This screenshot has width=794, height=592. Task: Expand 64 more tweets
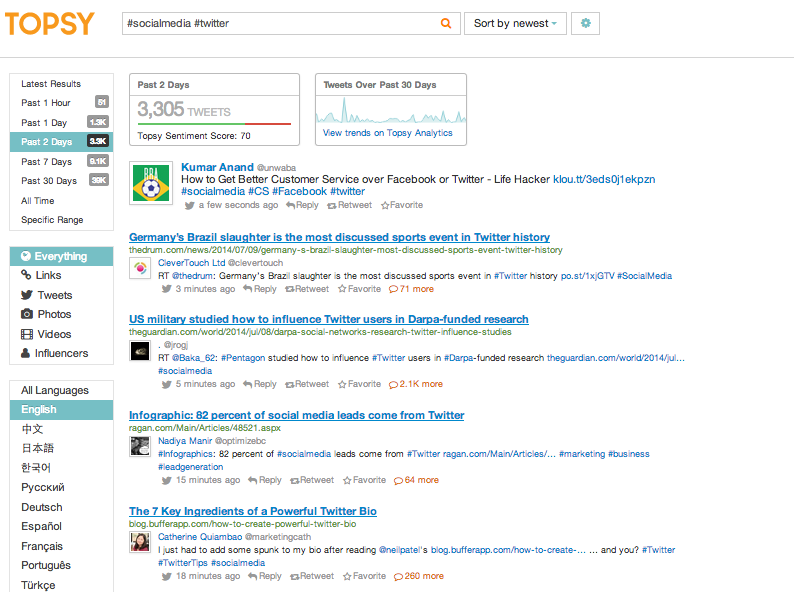416,480
